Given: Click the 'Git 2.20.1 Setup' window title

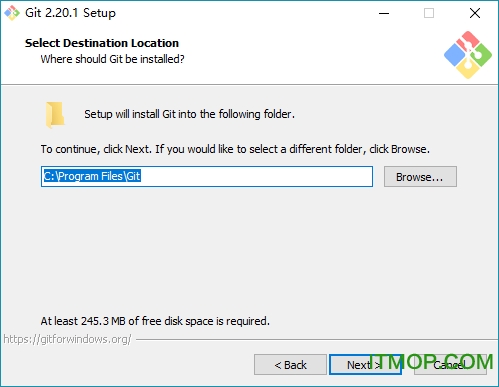Looking at the screenshot, I should 70,13.
